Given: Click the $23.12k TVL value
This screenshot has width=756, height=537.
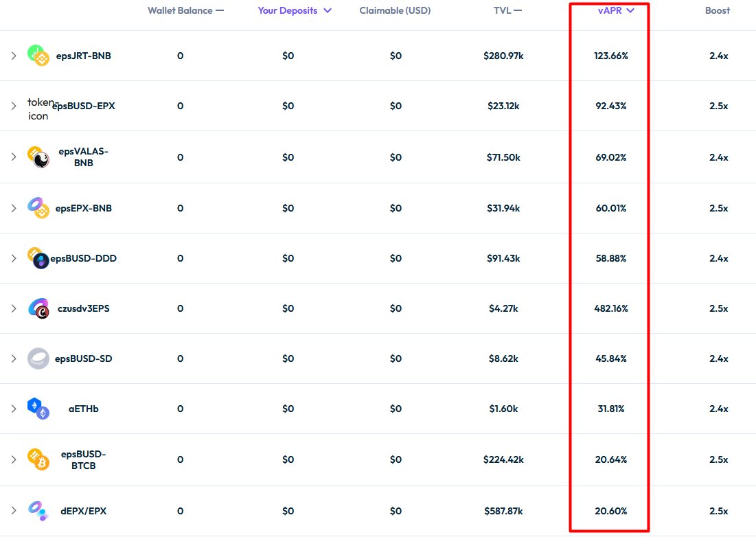Looking at the screenshot, I should pos(503,106).
